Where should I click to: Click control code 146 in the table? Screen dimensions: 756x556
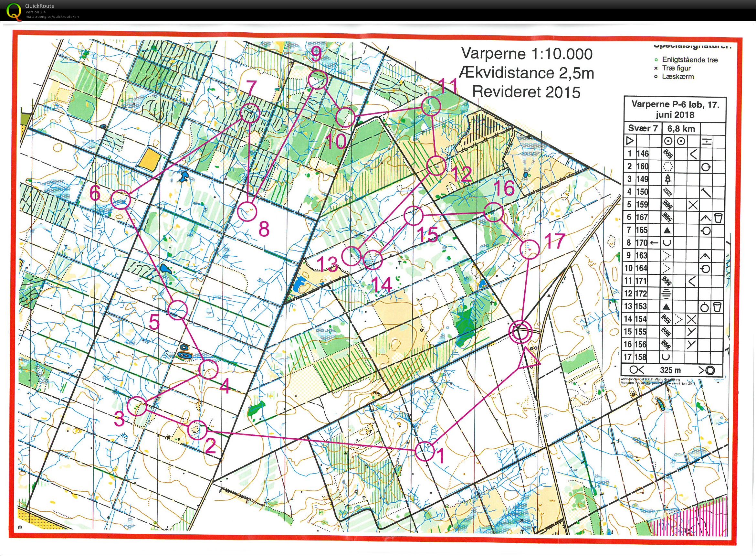(642, 154)
